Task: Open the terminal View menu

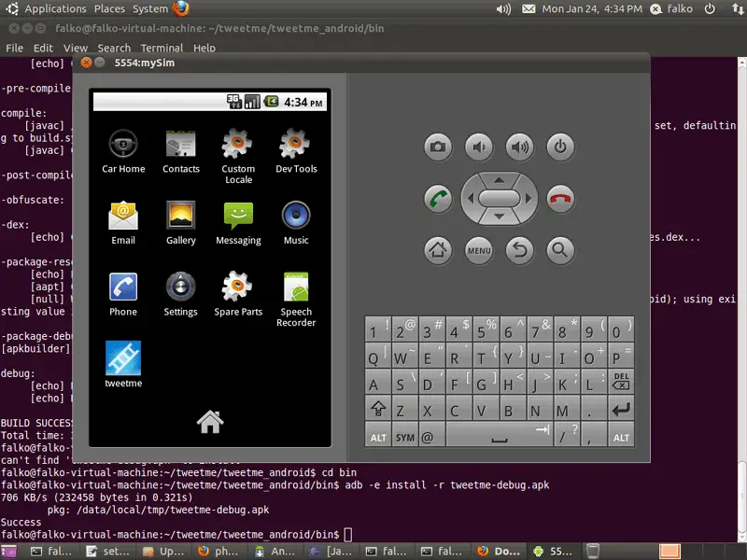Action: pos(76,49)
